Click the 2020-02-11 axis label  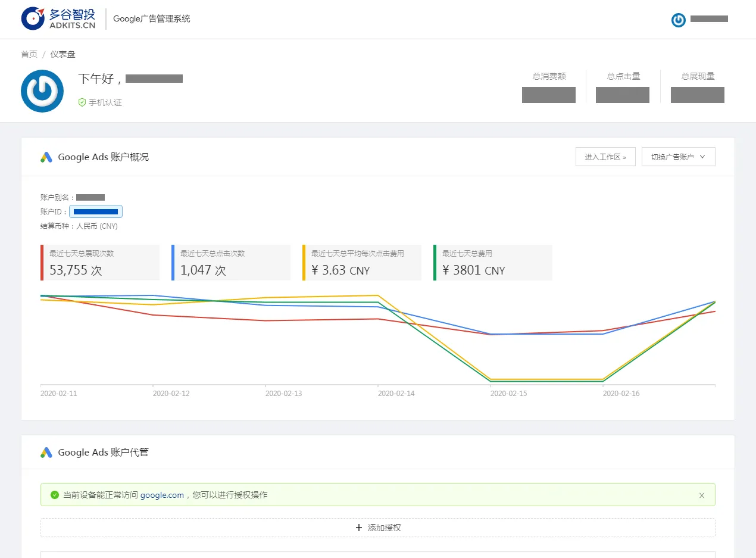[x=59, y=394]
